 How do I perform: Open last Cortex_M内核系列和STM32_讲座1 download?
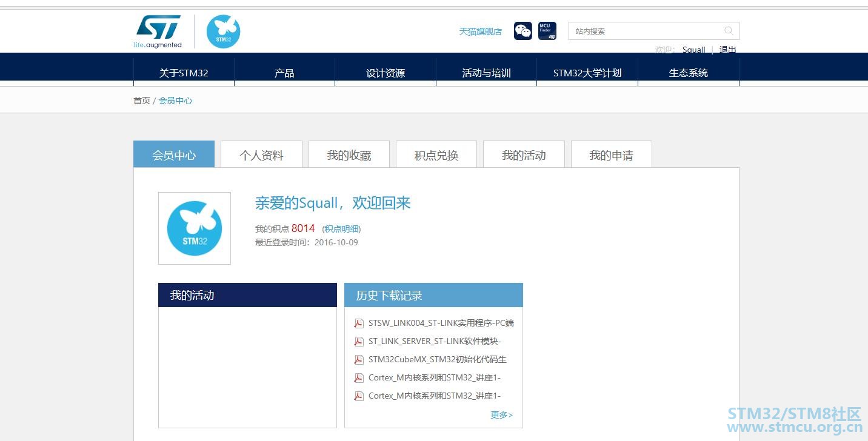pos(435,396)
